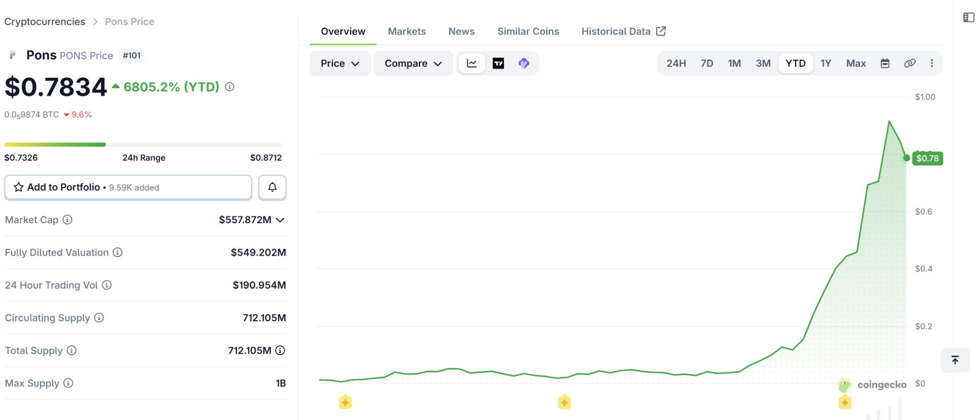Click the price alert bell icon
Image resolution: width=980 pixels, height=420 pixels.
tap(273, 187)
